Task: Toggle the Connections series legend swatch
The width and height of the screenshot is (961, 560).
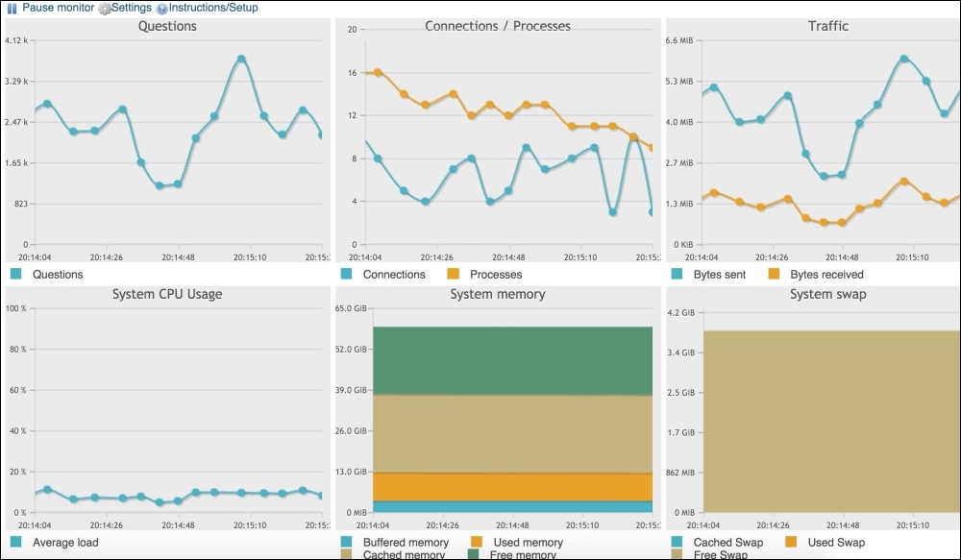Action: (346, 274)
